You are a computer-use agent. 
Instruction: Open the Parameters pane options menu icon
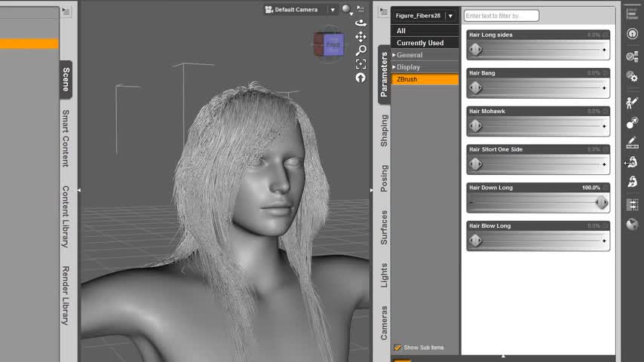tap(383, 11)
